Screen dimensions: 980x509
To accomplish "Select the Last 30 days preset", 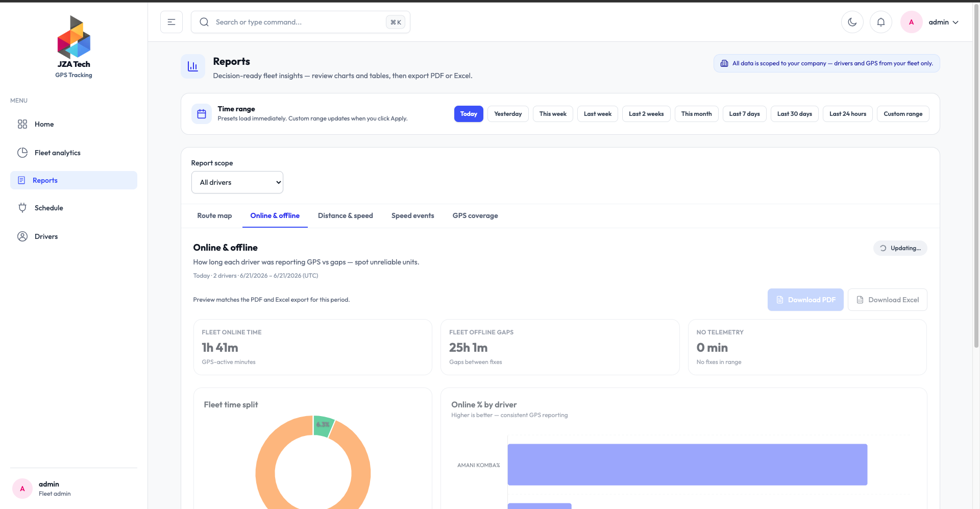I will (x=794, y=114).
